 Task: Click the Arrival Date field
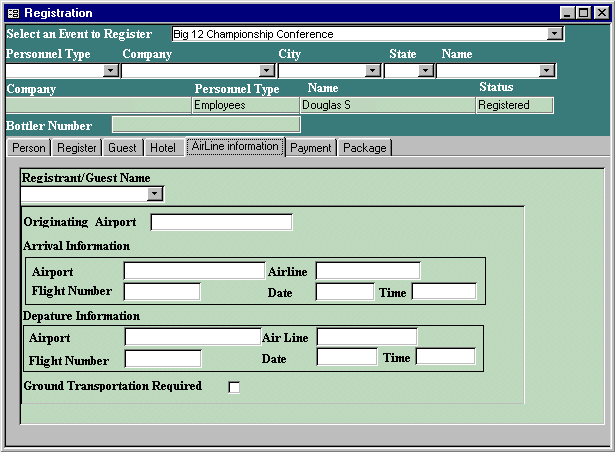pos(345,292)
